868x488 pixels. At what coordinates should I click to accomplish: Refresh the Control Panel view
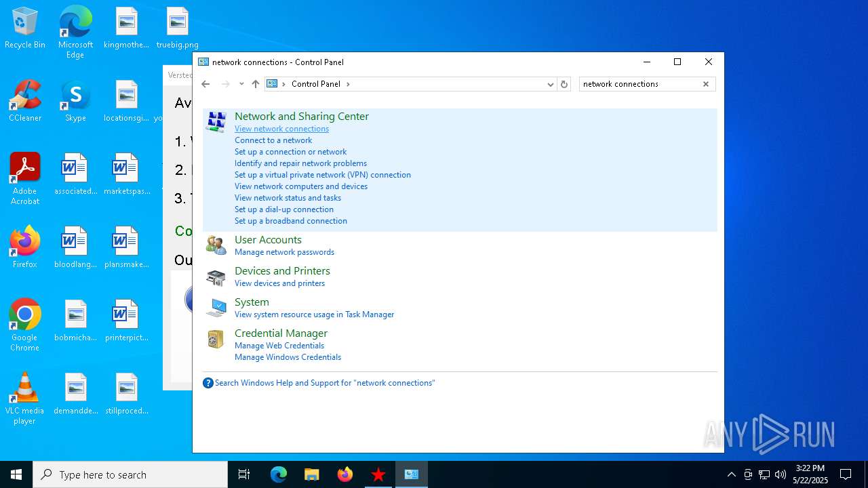[564, 84]
